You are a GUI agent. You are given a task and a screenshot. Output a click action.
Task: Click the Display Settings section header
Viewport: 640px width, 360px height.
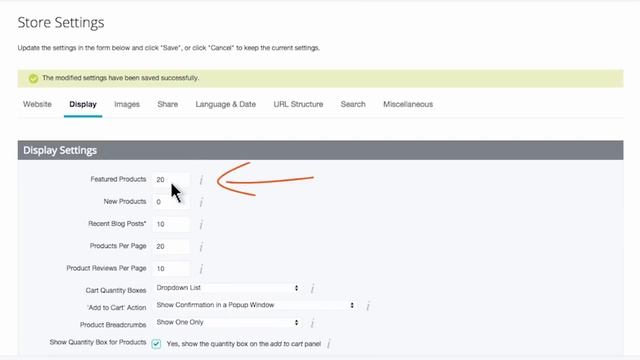click(x=320, y=150)
